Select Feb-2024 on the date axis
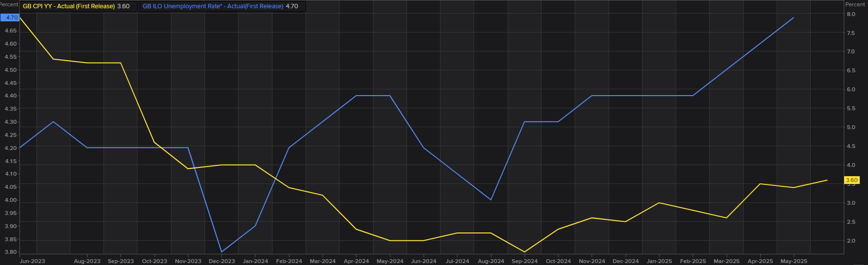This screenshot has width=868, height=265. tap(289, 261)
